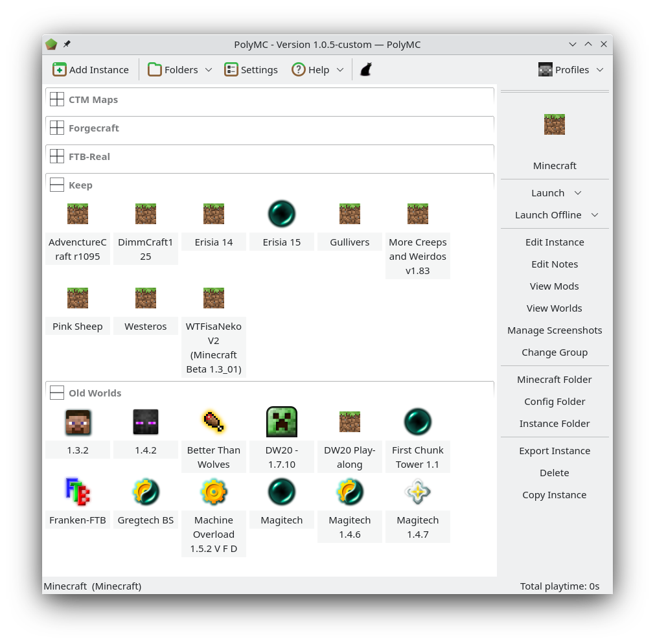Select the DW20 - 1.7.10 creeper icon

coord(282,422)
